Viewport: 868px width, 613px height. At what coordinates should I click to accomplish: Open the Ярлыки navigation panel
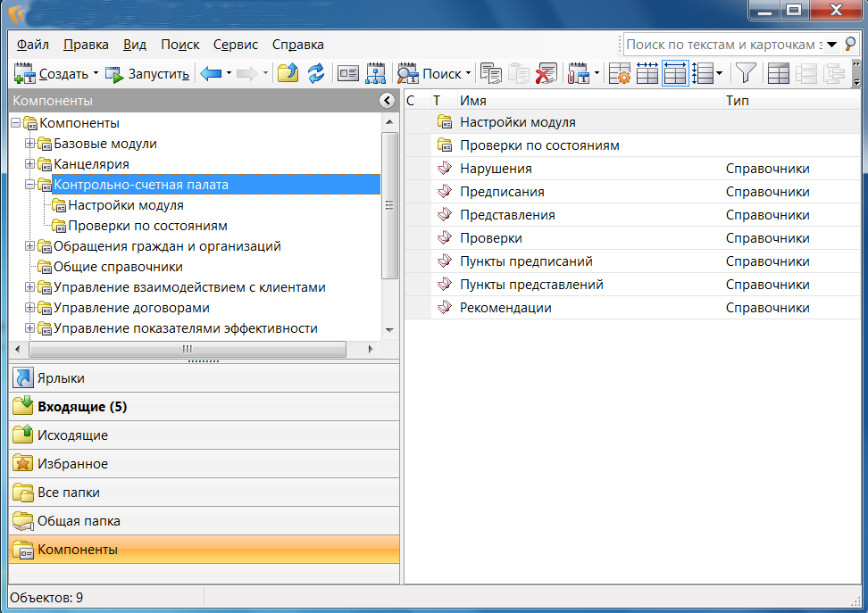(204, 378)
